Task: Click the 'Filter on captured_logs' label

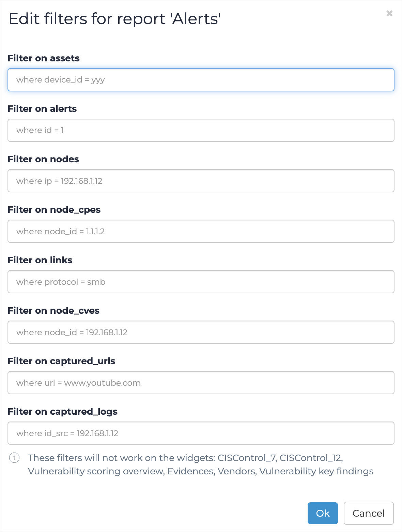Action: pyautogui.click(x=63, y=412)
